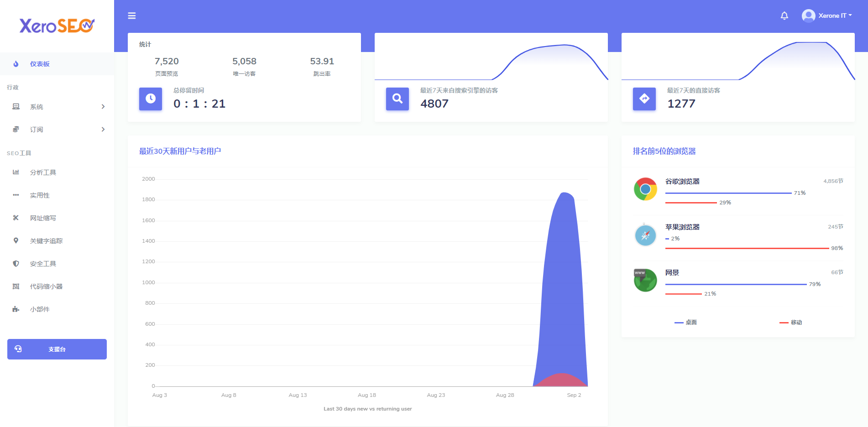Click the notification bell icon
This screenshot has width=868, height=427.
tap(784, 15)
